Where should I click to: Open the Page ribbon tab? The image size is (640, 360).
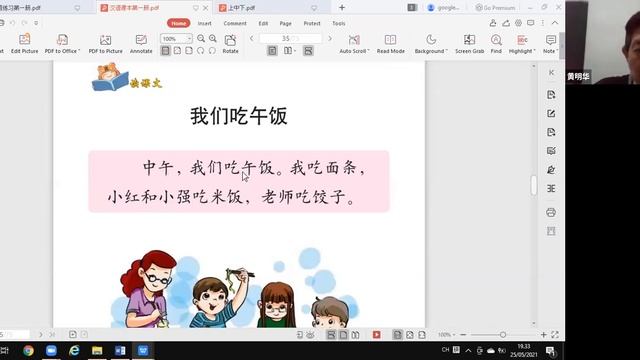pos(285,23)
